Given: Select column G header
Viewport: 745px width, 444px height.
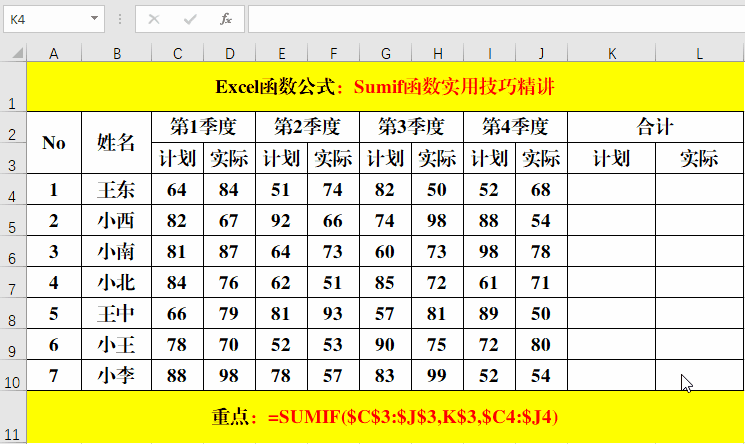Looking at the screenshot, I should pyautogui.click(x=386, y=53).
